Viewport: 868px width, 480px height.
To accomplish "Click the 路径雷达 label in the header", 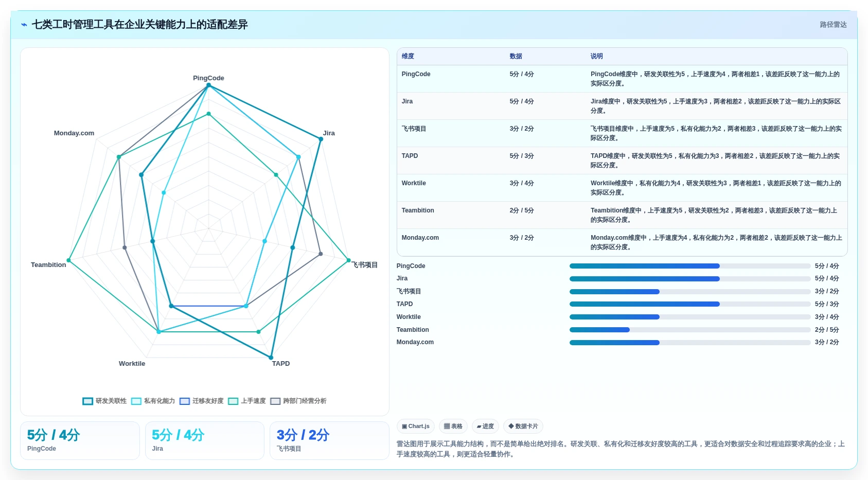I will click(833, 25).
